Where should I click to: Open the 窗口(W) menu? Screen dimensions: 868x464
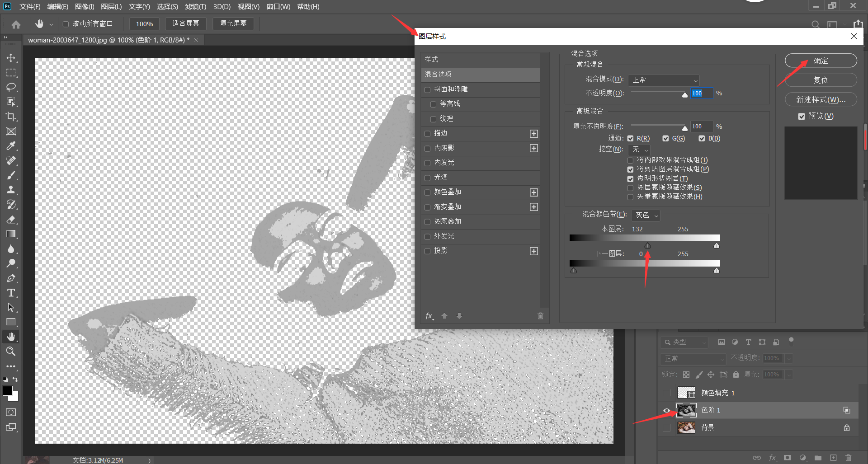coord(278,7)
